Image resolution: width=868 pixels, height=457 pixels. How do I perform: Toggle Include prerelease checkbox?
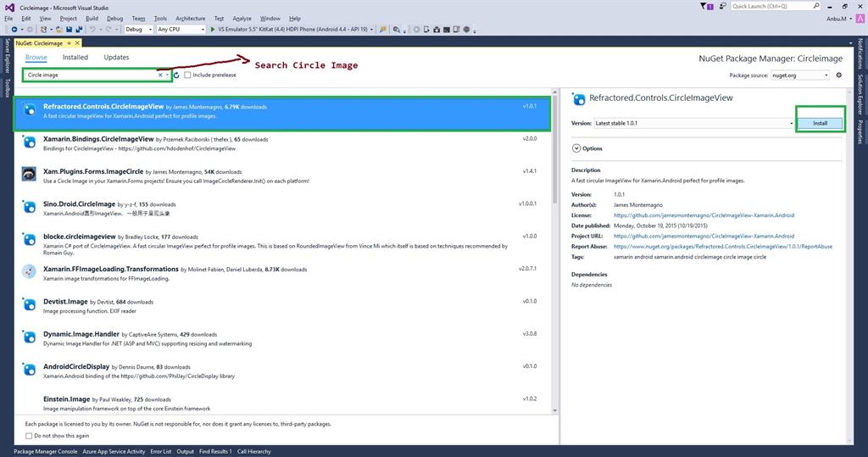coord(187,75)
